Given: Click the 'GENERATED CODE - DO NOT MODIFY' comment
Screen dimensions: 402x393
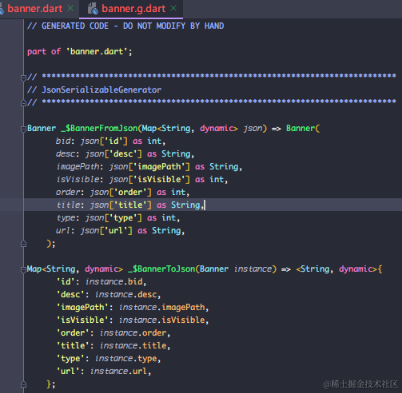Looking at the screenshot, I should pyautogui.click(x=125, y=26).
